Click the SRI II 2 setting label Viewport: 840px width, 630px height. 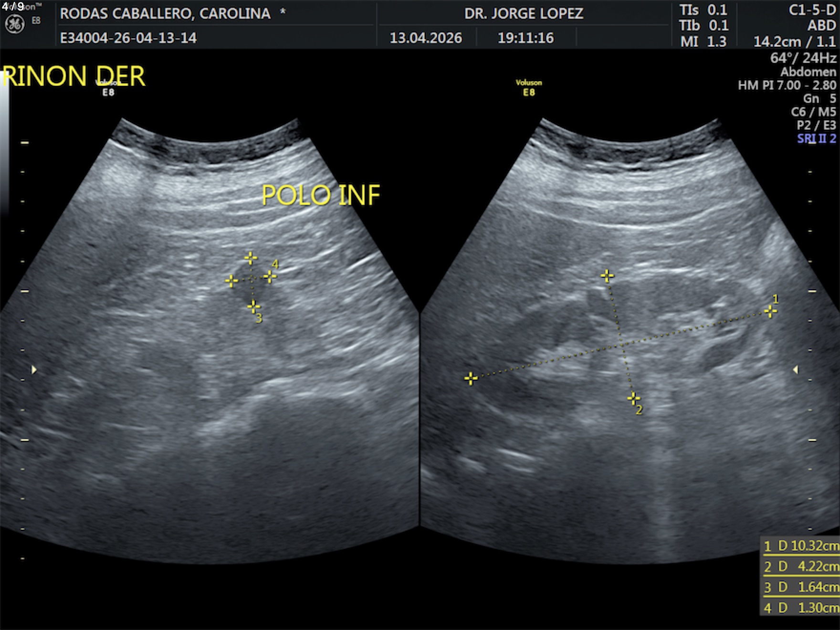click(x=816, y=139)
